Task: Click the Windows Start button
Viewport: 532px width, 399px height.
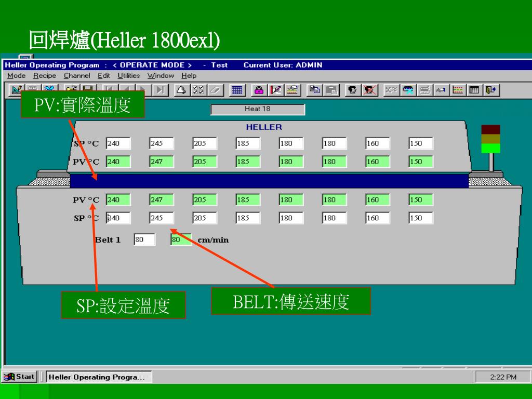Action: tap(19, 377)
